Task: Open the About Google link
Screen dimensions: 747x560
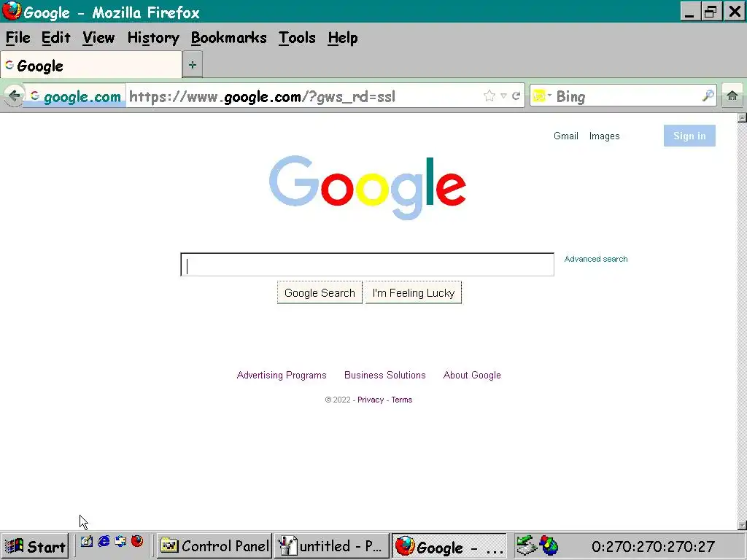Action: [x=472, y=376]
